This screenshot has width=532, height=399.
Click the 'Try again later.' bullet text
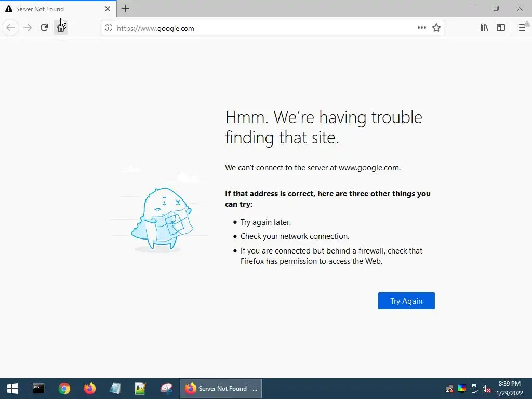[265, 222]
